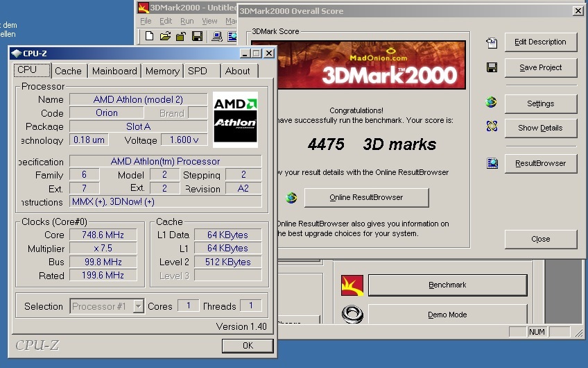Click the Close project folder icon in toolbar
This screenshot has width=588, height=368.
point(181,36)
